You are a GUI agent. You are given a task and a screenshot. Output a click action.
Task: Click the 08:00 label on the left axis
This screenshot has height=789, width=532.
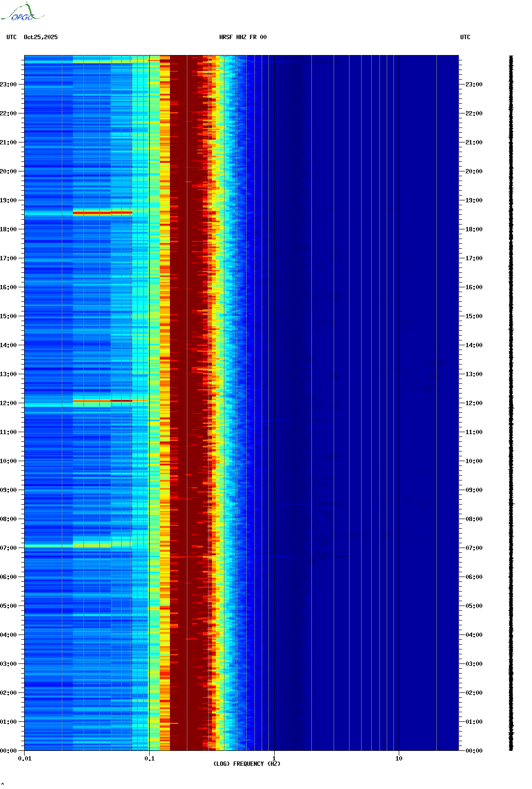pos(8,519)
